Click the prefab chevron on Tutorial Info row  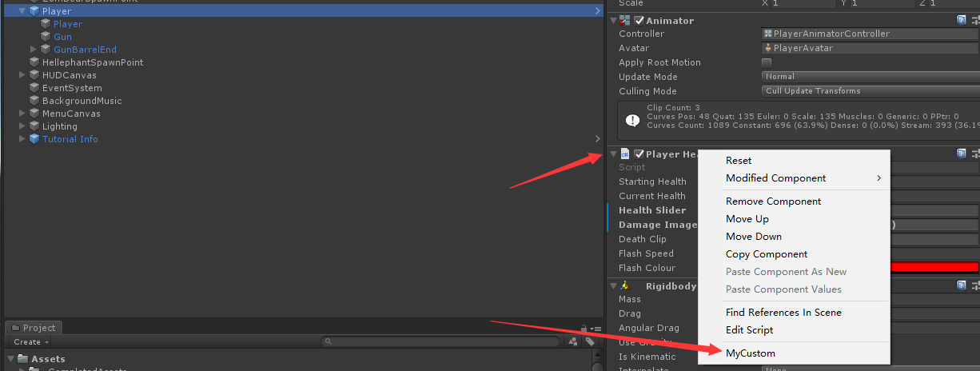pos(597,139)
